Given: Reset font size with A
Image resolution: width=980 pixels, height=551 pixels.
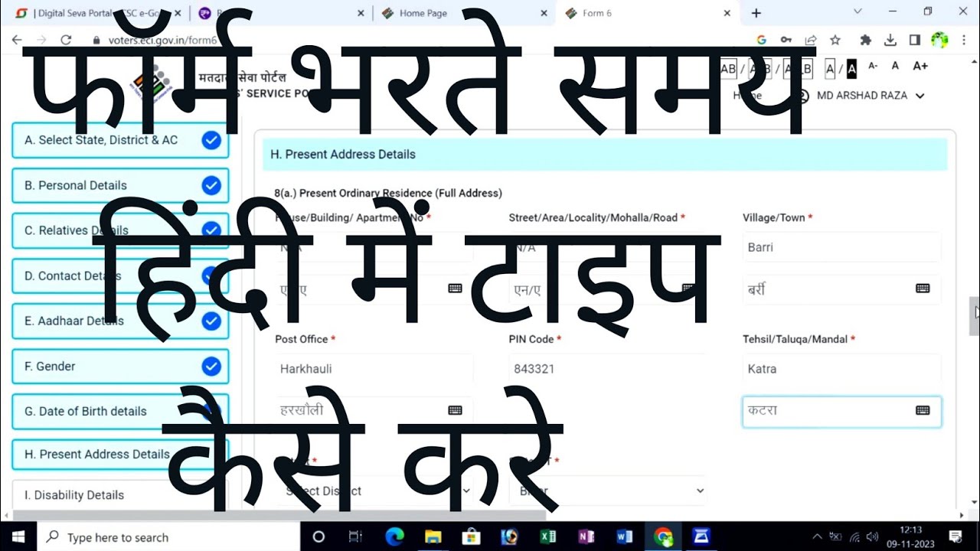Looking at the screenshot, I should pos(895,67).
